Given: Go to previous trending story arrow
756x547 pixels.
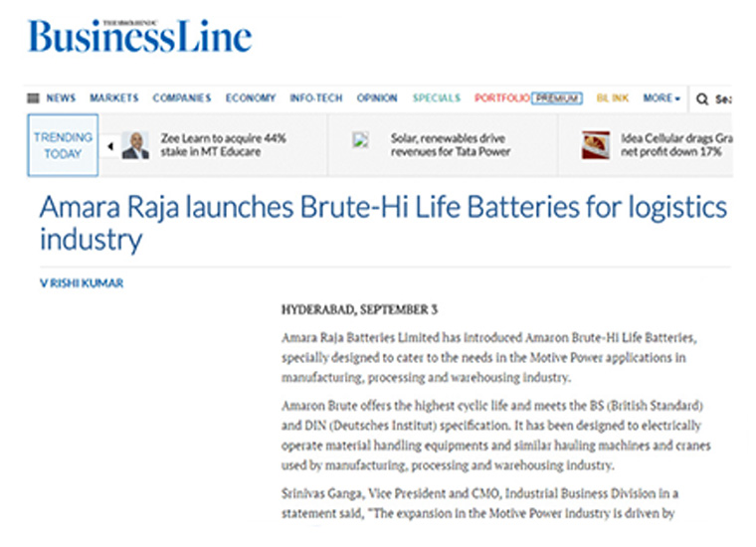Looking at the screenshot, I should (110, 146).
